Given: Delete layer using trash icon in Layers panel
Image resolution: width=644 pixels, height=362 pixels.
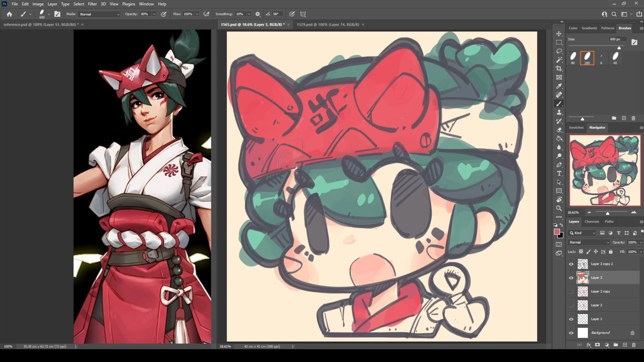Looking at the screenshot, I should (634, 345).
